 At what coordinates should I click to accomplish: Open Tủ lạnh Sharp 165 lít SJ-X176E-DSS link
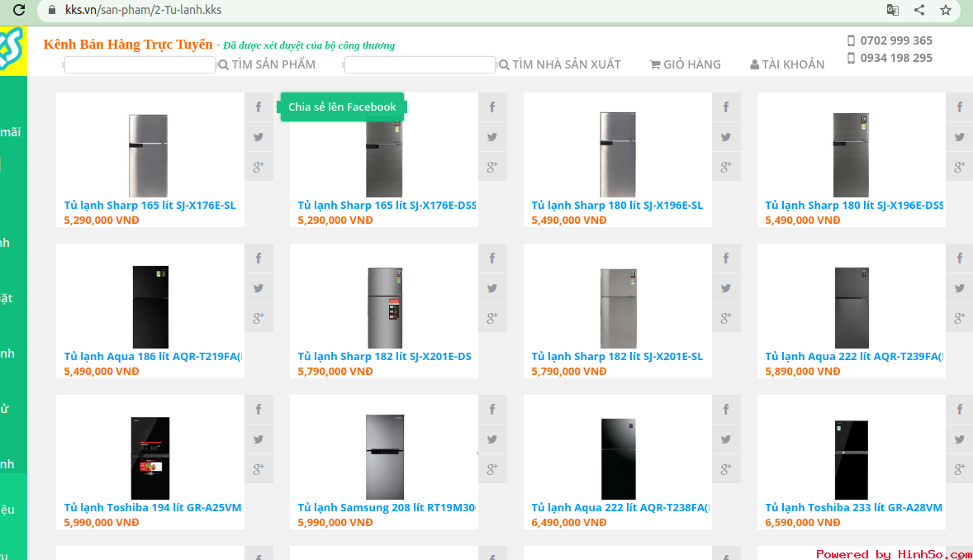coord(387,206)
